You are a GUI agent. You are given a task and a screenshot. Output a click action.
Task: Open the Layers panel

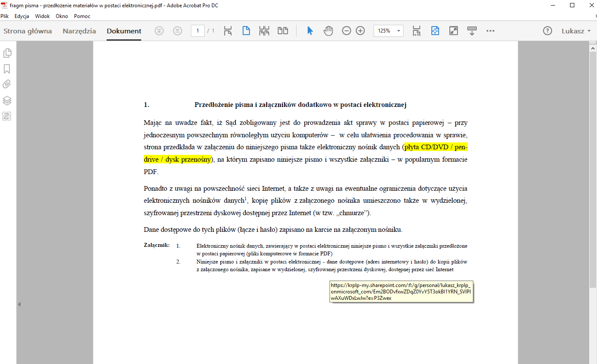[7, 101]
